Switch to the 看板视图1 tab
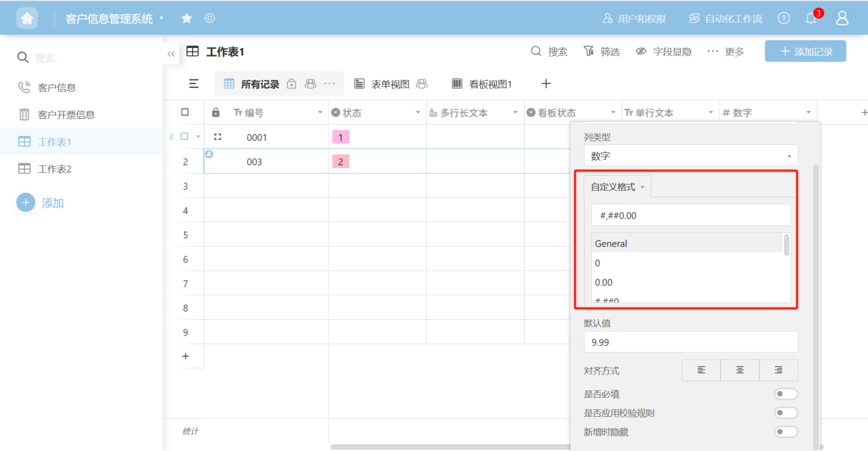The height and width of the screenshot is (451, 868). 482,84
